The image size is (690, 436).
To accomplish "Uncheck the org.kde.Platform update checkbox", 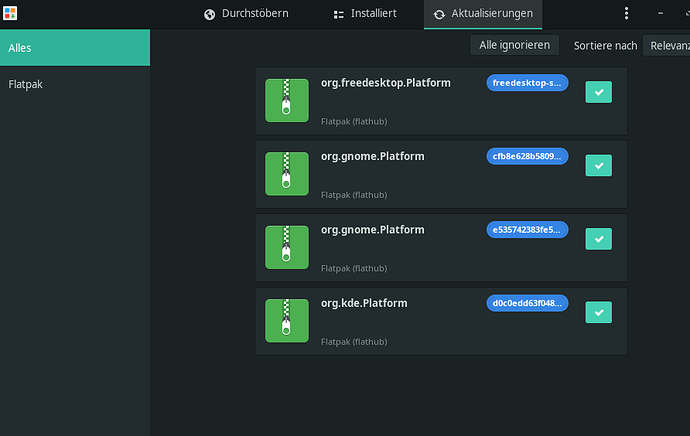I will pyautogui.click(x=598, y=312).
